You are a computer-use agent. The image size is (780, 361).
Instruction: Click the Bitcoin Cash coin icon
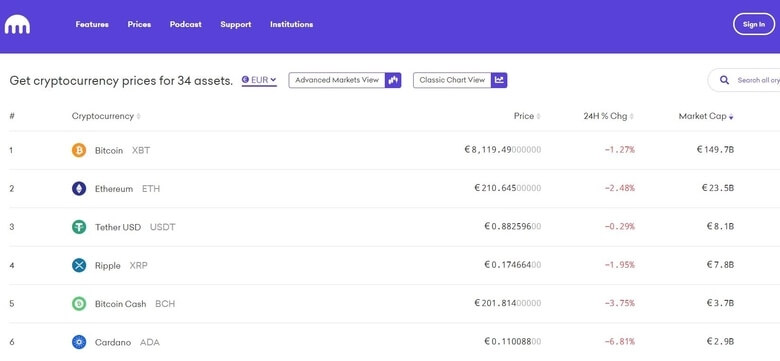pos(79,304)
